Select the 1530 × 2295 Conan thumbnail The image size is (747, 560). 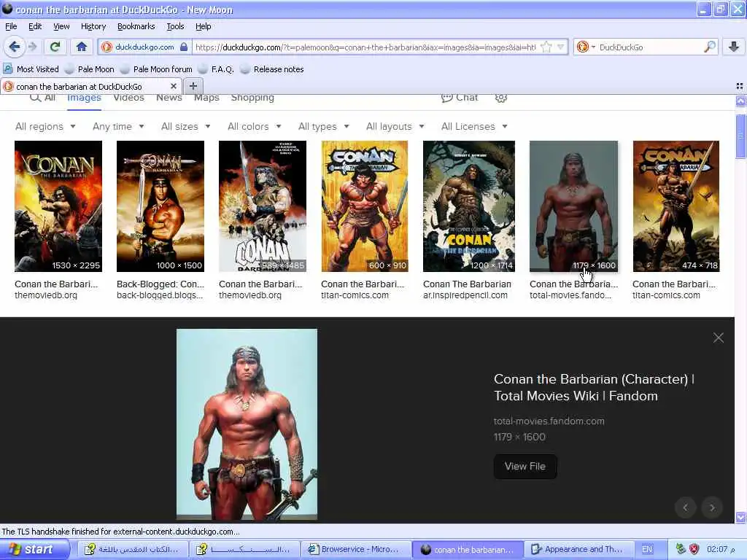pos(58,206)
